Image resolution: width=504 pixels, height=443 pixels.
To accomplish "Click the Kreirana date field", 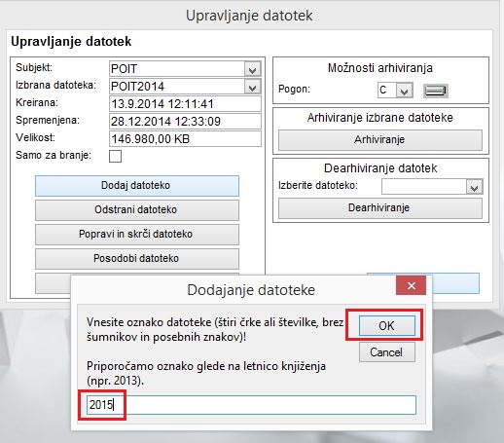I will tap(185, 104).
